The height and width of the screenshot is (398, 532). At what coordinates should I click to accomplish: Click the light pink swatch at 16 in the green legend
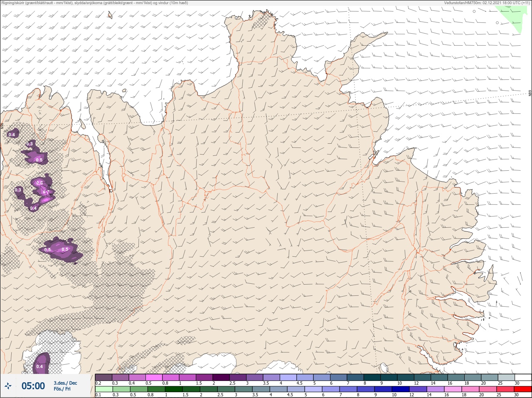point(453,389)
